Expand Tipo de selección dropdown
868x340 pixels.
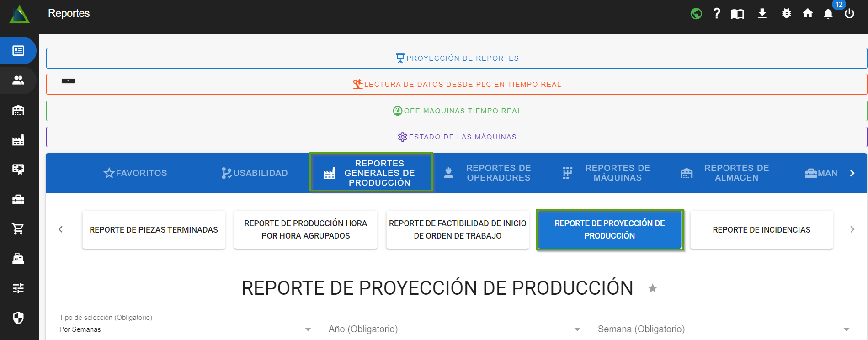click(x=186, y=329)
